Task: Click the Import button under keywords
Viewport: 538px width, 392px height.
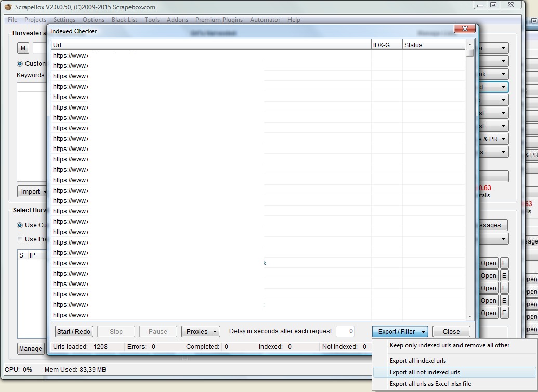Action: pyautogui.click(x=32, y=191)
